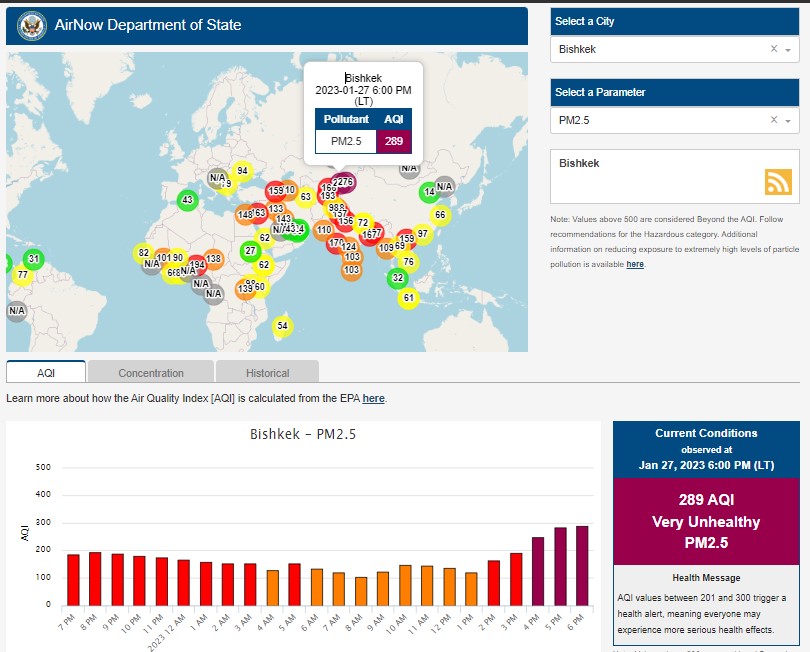810x652 pixels.
Task: Open the particle pollution info 'here' link
Action: pos(635,264)
